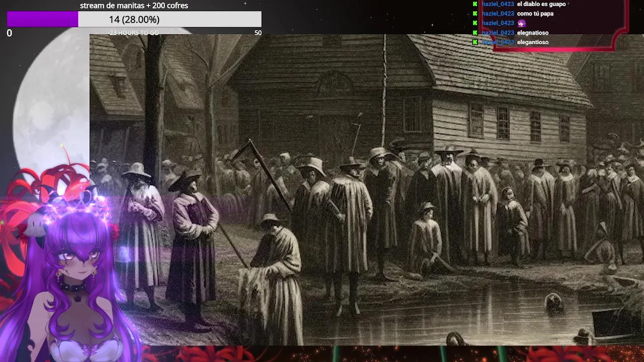Click the purple-haired emote in chat
Screen dimensions: 644x362
click(521, 23)
